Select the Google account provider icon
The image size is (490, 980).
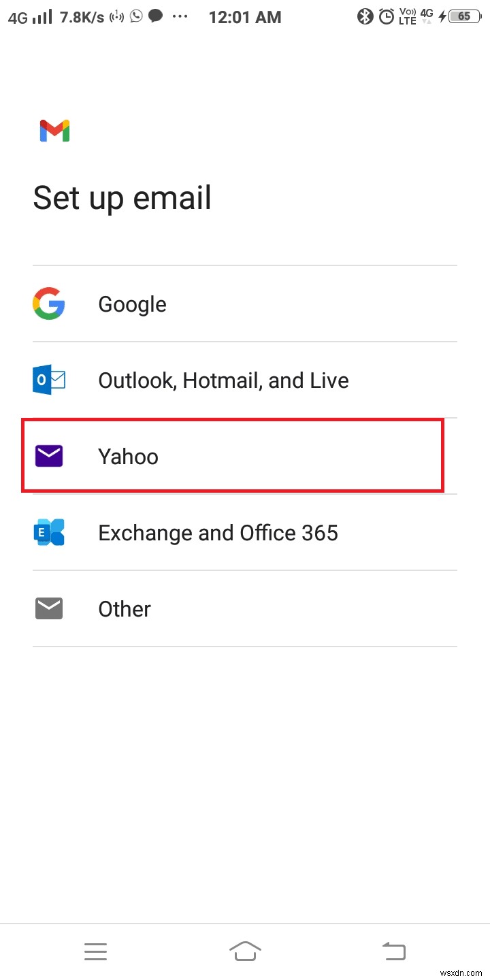point(48,304)
